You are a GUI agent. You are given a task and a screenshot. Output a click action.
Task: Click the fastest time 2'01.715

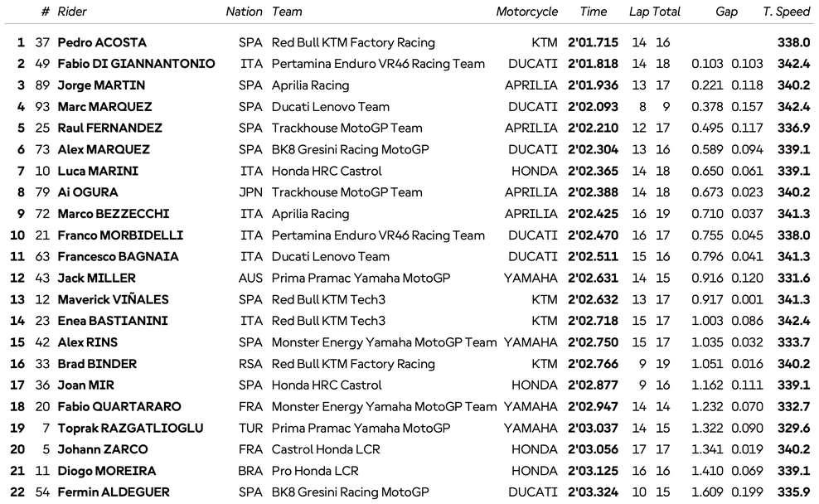(x=594, y=42)
